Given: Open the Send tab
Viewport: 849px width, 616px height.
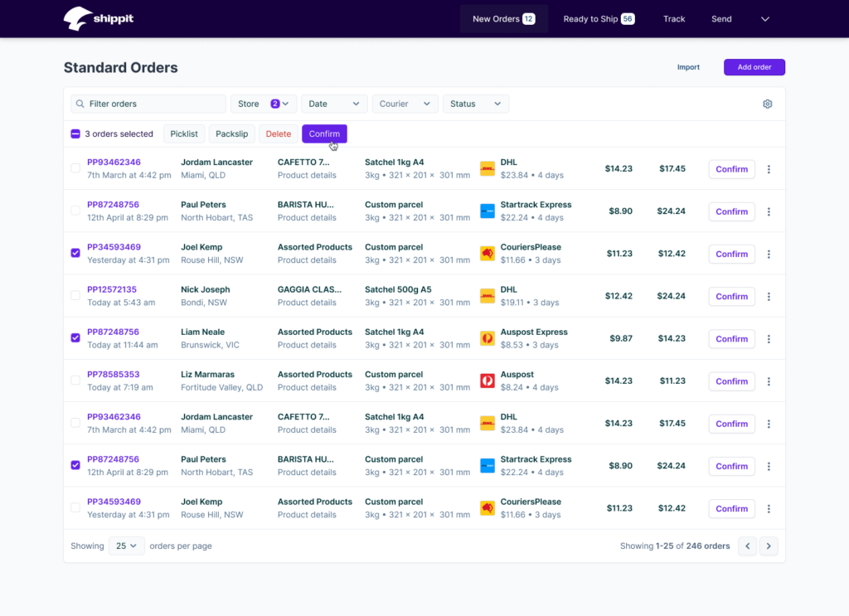Looking at the screenshot, I should tap(721, 19).
